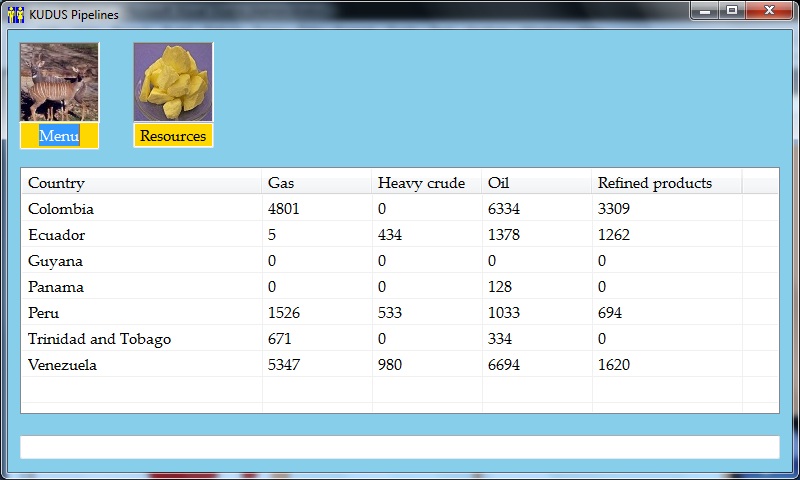Sort by the Refined products column header
This screenshot has width=800, height=480.
click(x=666, y=183)
